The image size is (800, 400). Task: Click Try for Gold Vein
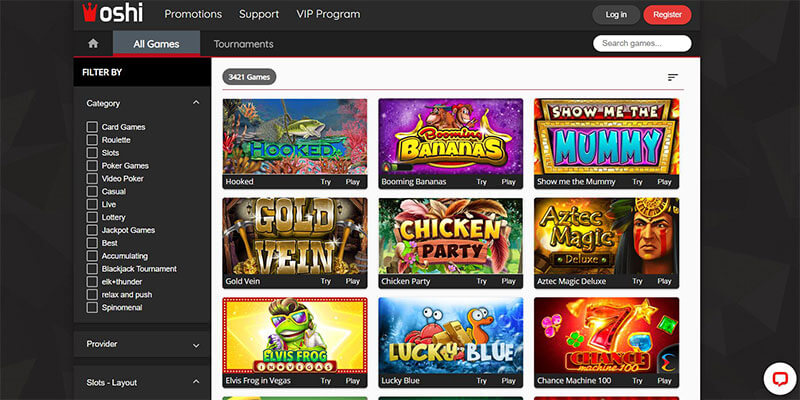click(326, 281)
